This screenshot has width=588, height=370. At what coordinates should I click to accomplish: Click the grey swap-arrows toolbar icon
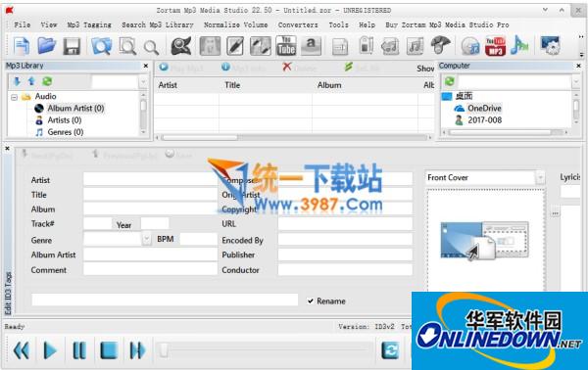pyautogui.click(x=261, y=46)
